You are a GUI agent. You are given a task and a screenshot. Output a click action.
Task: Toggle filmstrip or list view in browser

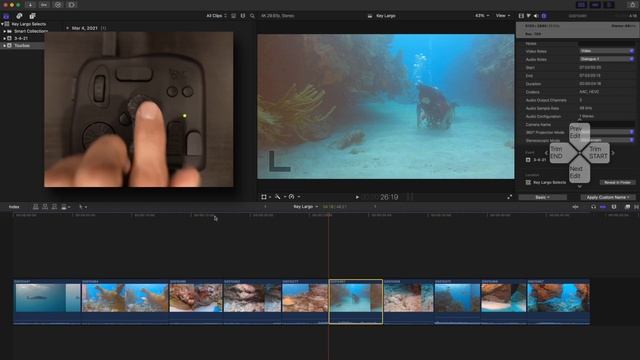(233, 16)
